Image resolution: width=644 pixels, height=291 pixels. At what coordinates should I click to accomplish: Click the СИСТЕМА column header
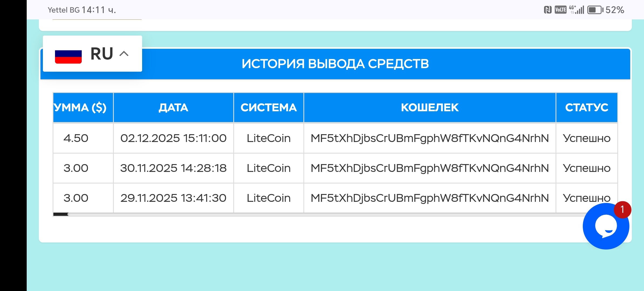coord(269,108)
